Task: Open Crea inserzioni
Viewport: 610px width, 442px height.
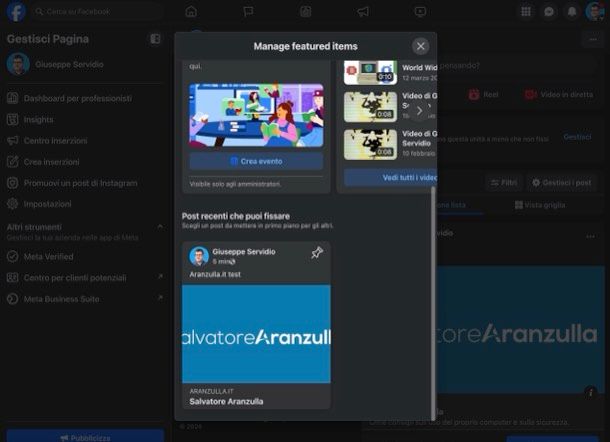Action: pyautogui.click(x=85, y=162)
